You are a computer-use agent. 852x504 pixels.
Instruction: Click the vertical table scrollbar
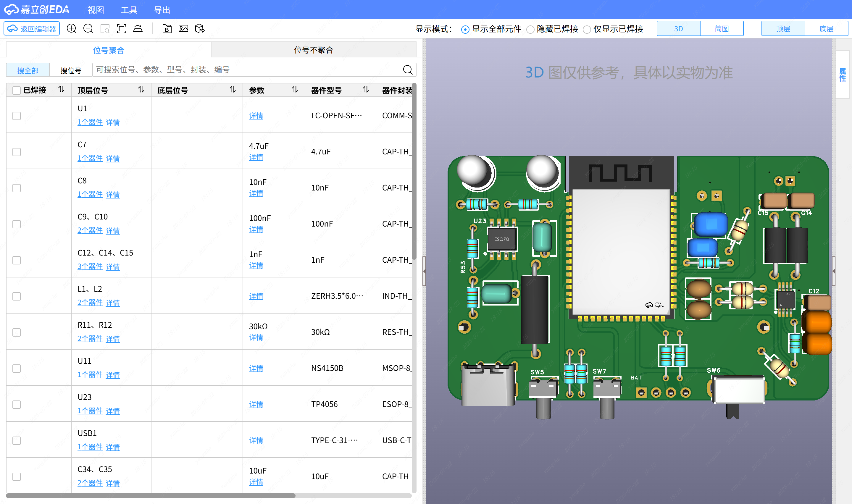[x=414, y=172]
